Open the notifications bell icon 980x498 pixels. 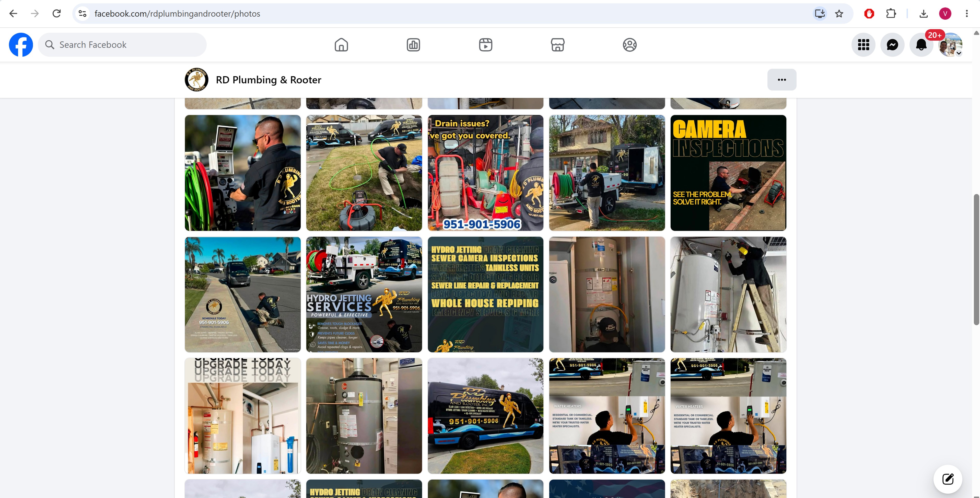pos(921,44)
